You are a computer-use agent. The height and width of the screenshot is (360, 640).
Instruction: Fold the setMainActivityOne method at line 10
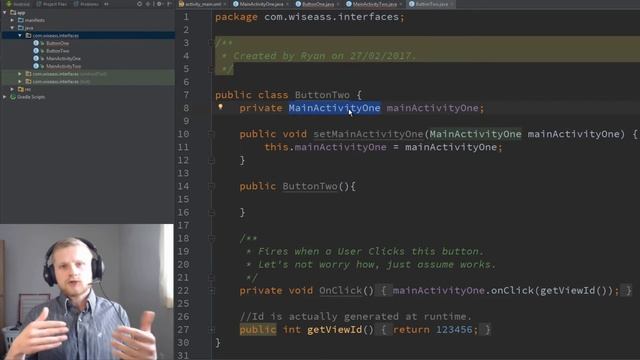click(211, 134)
